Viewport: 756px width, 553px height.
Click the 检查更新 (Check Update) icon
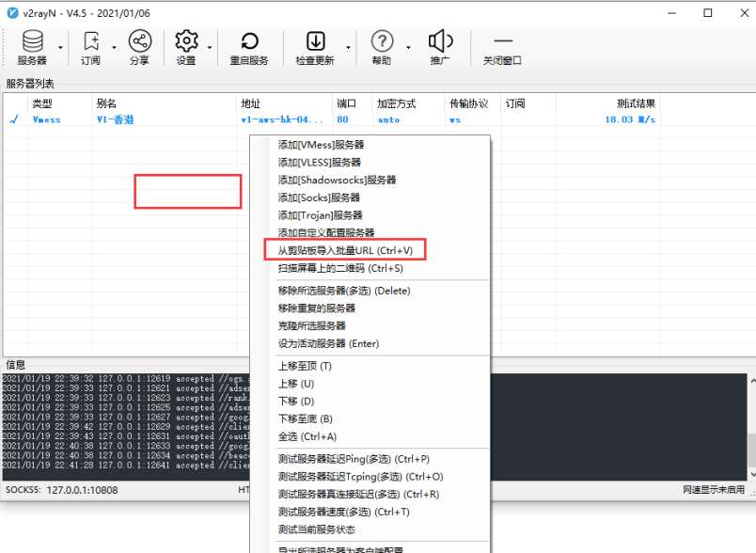(316, 42)
